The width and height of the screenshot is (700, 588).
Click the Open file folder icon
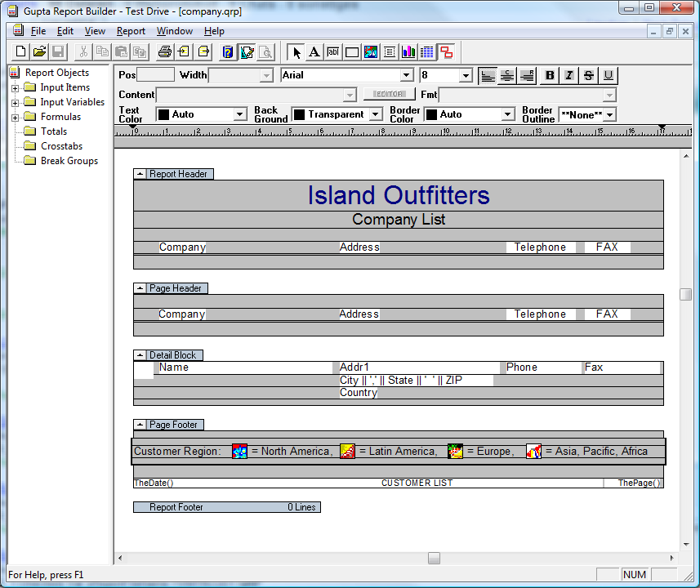tap(39, 52)
